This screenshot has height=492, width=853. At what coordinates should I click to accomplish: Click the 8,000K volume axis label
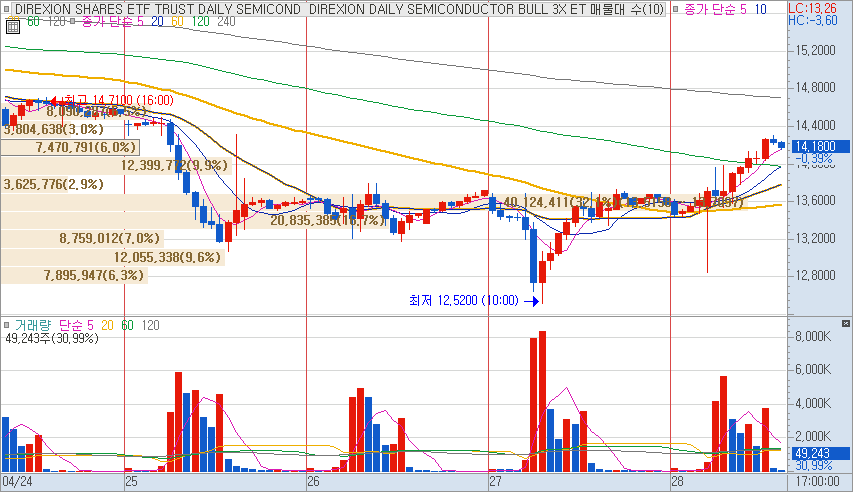coord(813,336)
